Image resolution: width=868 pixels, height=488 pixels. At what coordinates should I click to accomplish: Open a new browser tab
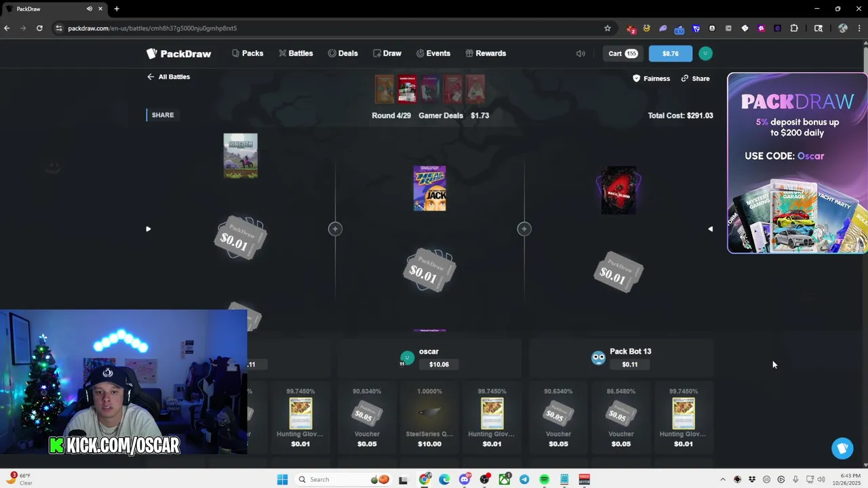click(117, 9)
